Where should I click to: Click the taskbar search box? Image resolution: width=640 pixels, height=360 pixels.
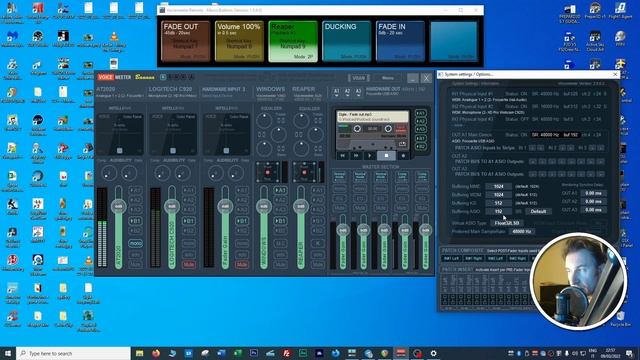[x=73, y=353]
